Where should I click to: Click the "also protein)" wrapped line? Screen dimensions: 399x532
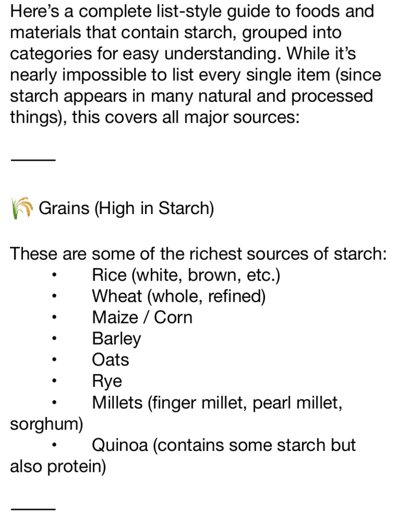point(58,467)
